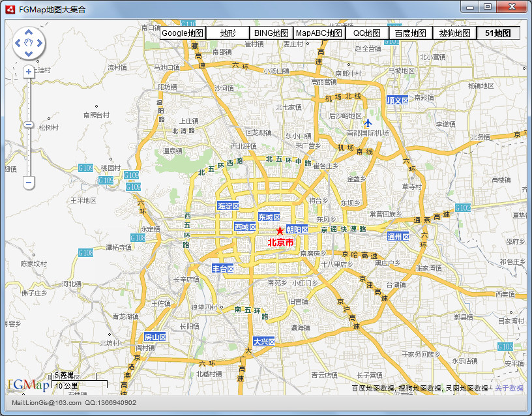Click the red star Beijing marker

point(280,231)
